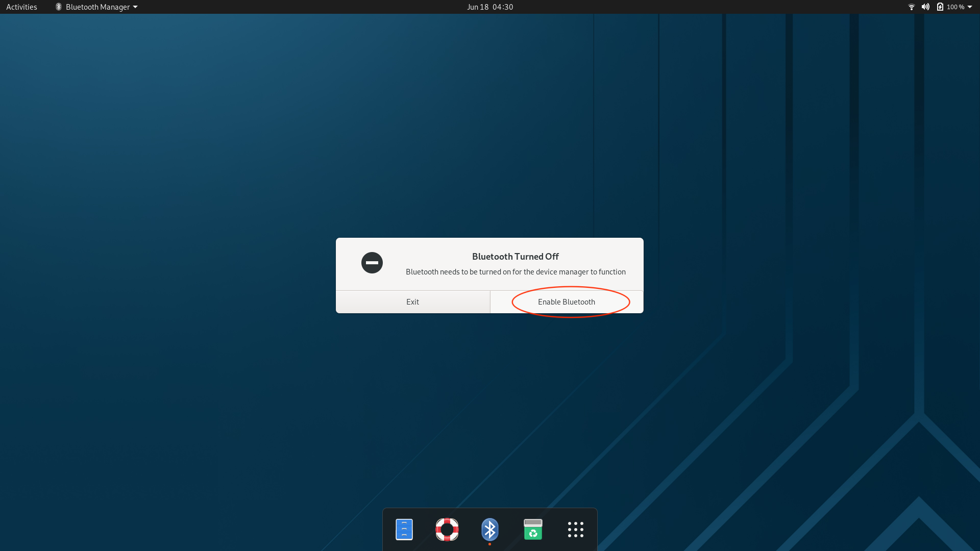The image size is (980, 551).
Task: Click the volume speaker icon
Action: [x=925, y=7]
